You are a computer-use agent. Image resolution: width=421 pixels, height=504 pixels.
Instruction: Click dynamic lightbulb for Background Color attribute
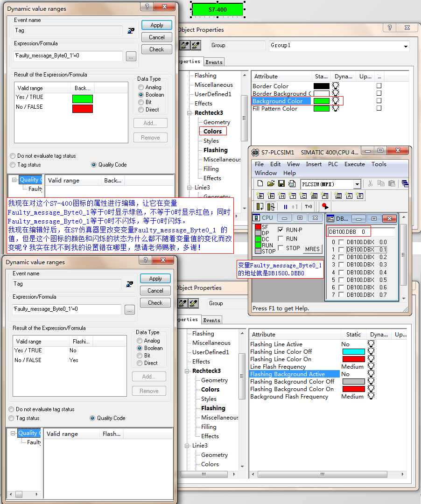336,101
